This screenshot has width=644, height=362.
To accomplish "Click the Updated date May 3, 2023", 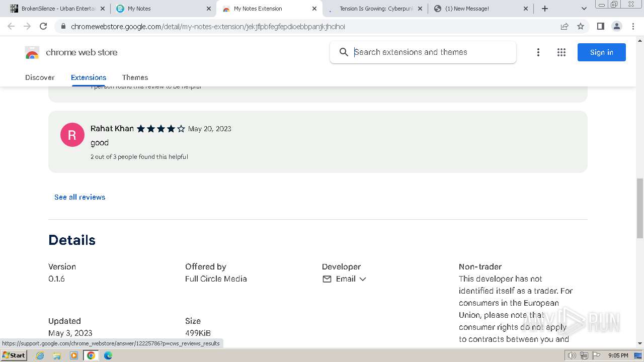I will tap(70, 333).
